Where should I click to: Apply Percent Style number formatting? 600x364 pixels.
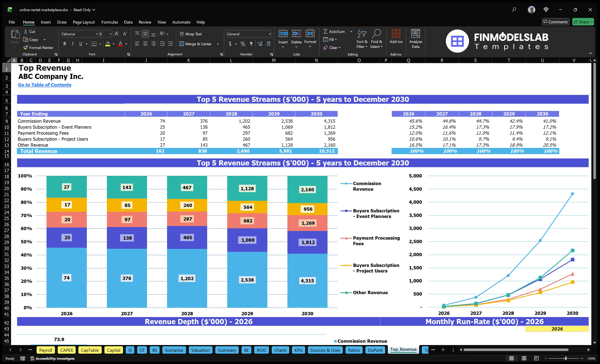click(243, 44)
